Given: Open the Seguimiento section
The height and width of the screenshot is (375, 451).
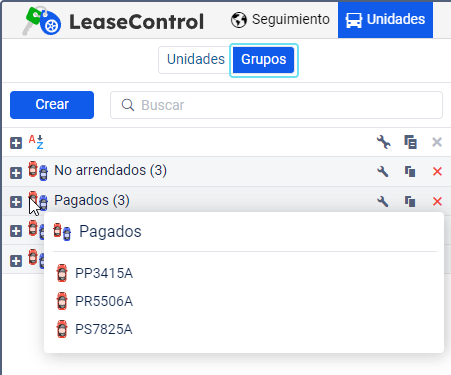Looking at the screenshot, I should (x=280, y=20).
